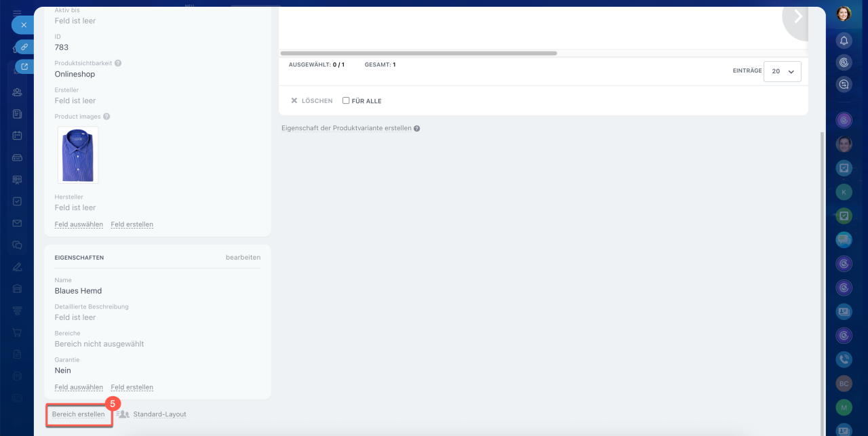Click the LÖSCHEN button
The width and height of the screenshot is (868, 436).
pyautogui.click(x=312, y=101)
